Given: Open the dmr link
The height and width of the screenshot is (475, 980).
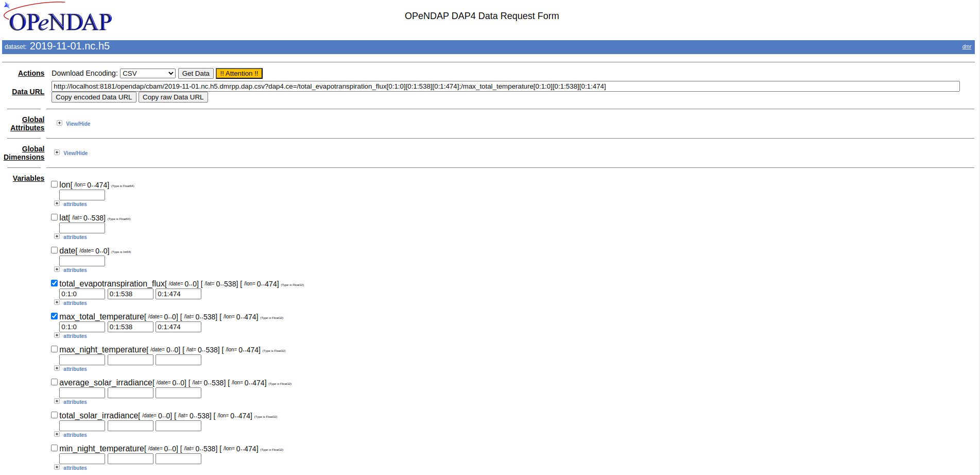Looking at the screenshot, I should tap(967, 47).
